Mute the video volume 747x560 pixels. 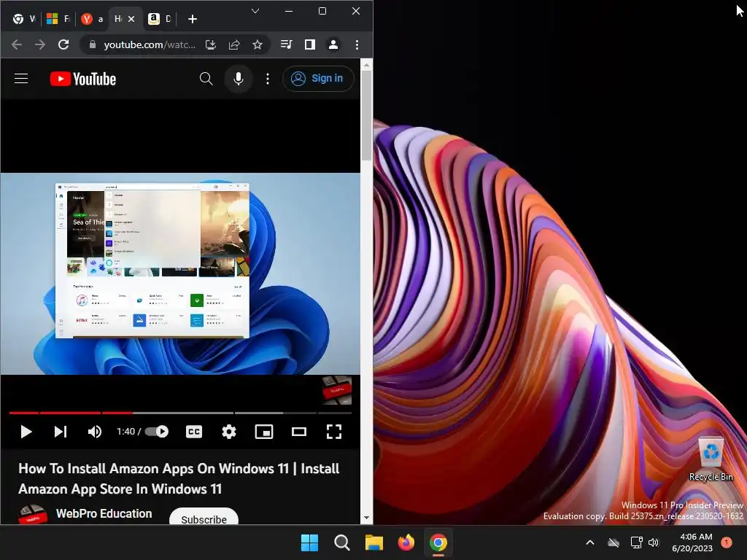pyautogui.click(x=95, y=432)
